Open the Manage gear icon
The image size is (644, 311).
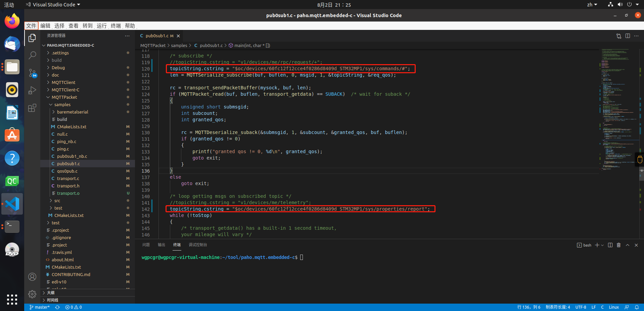click(32, 294)
